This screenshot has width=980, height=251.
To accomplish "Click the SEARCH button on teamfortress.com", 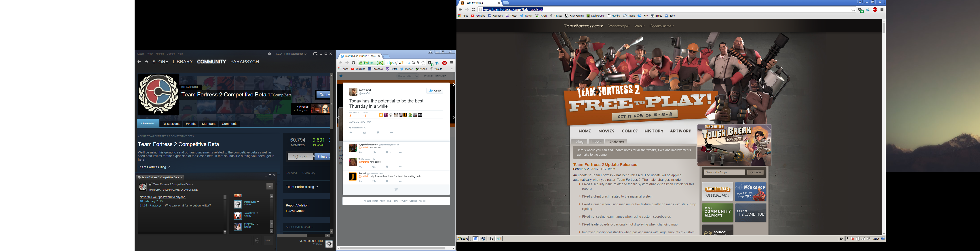I will pos(756,172).
